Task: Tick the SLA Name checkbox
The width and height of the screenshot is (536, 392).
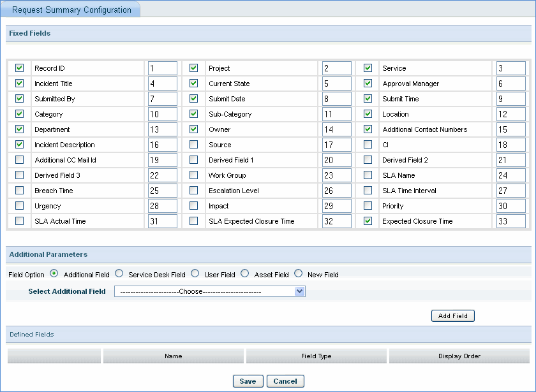Action: coord(368,175)
